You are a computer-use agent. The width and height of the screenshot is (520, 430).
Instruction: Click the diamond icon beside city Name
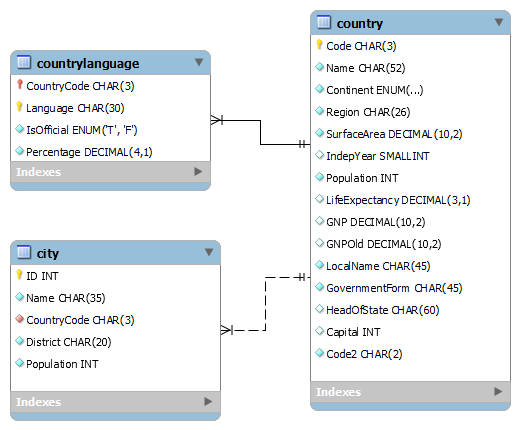click(20, 297)
